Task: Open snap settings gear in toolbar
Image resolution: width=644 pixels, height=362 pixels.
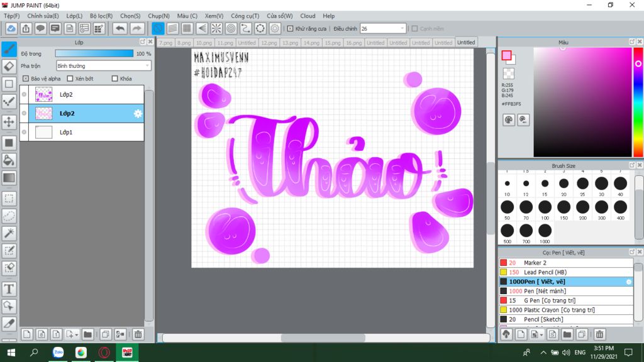Action: coord(275,28)
